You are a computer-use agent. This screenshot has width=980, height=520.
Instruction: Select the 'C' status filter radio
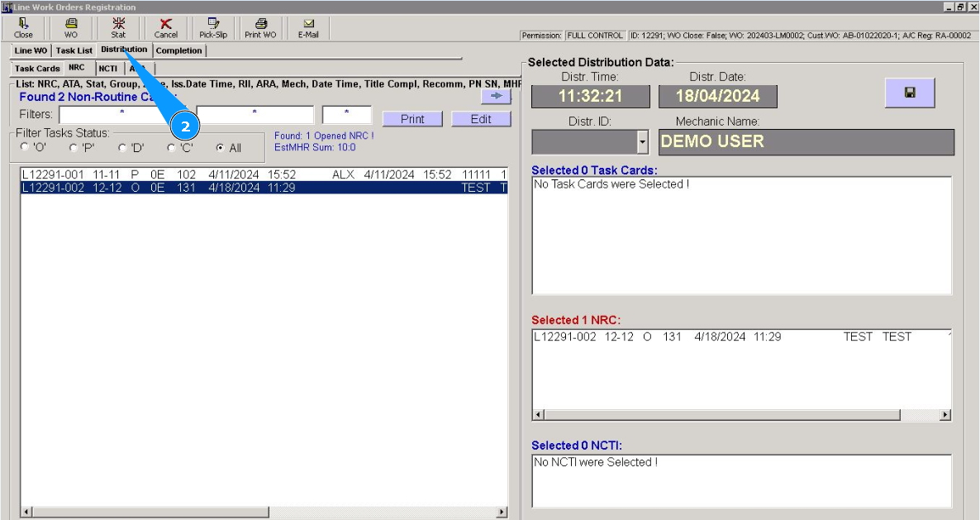coord(171,147)
